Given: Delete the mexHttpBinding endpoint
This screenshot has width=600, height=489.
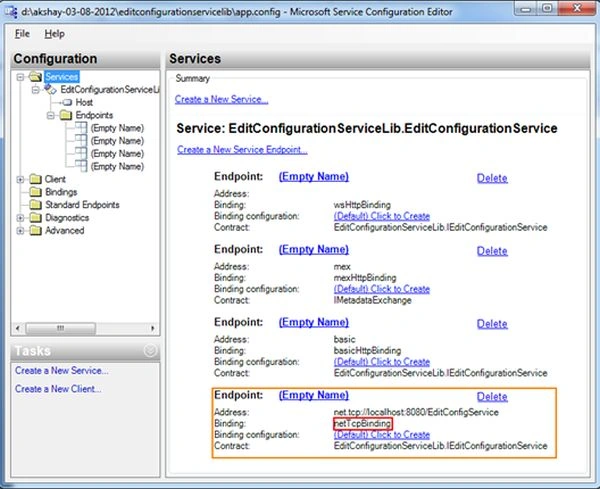Looking at the screenshot, I should (492, 251).
